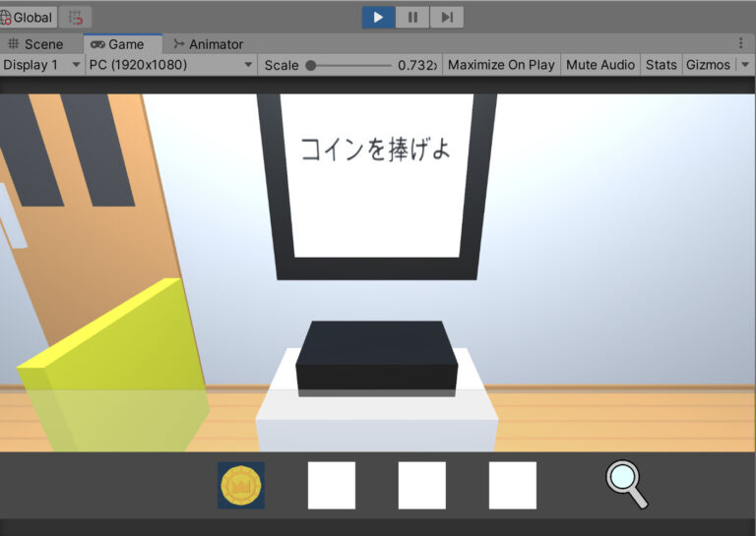Stop play mode with the Play button
Screen dimensions: 756x536
[378, 18]
